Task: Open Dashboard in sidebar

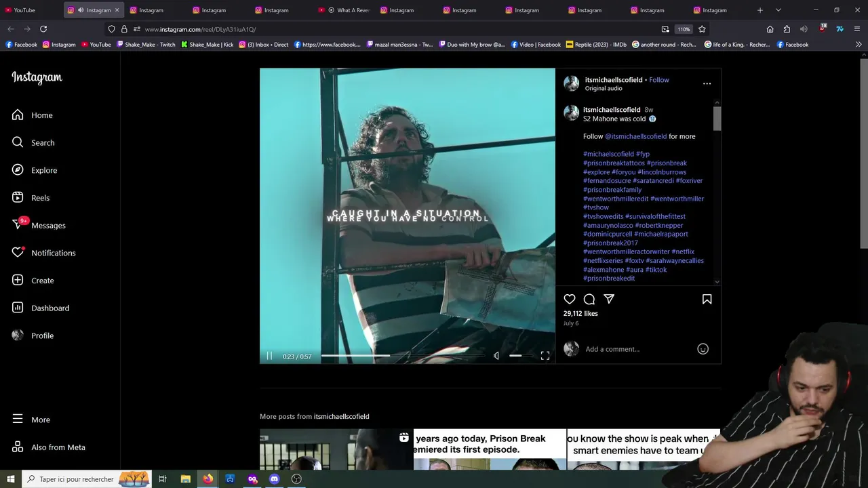Action: point(41,308)
